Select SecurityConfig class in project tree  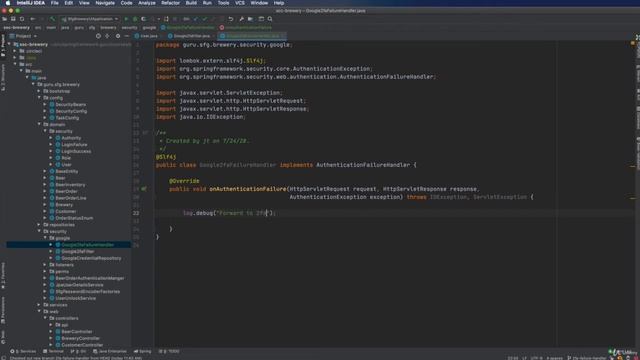point(71,111)
